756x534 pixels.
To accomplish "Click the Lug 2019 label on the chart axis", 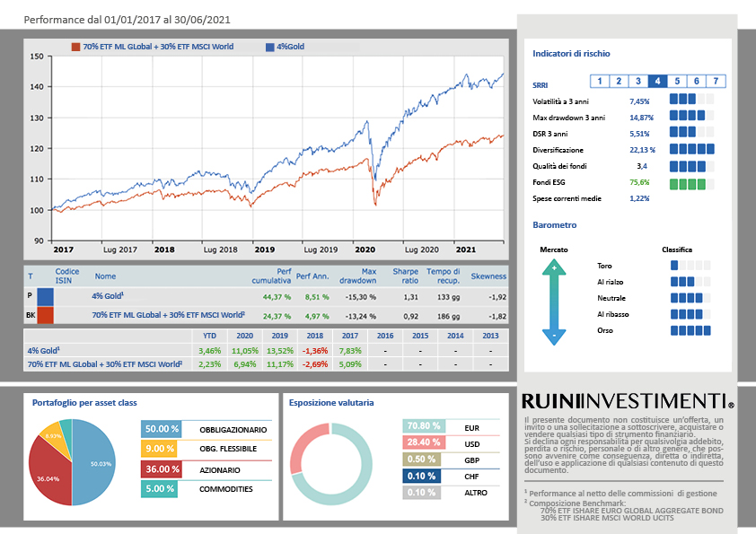I will point(321,249).
